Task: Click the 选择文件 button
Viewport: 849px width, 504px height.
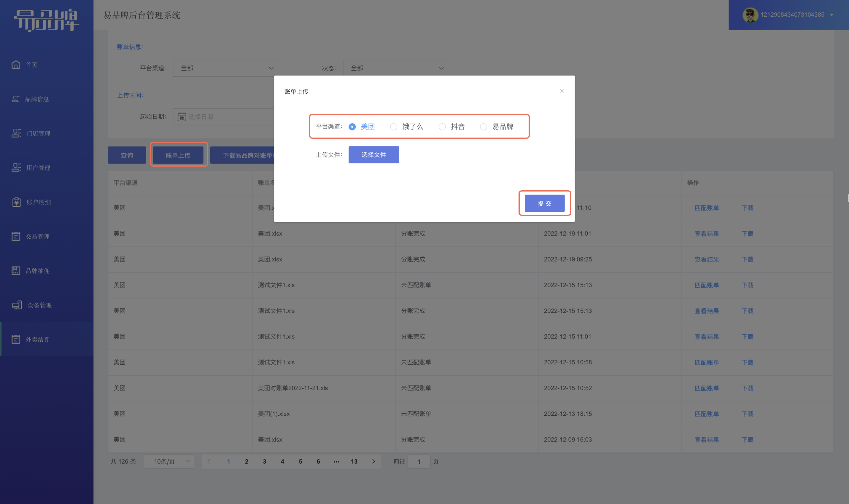Action: (x=374, y=154)
